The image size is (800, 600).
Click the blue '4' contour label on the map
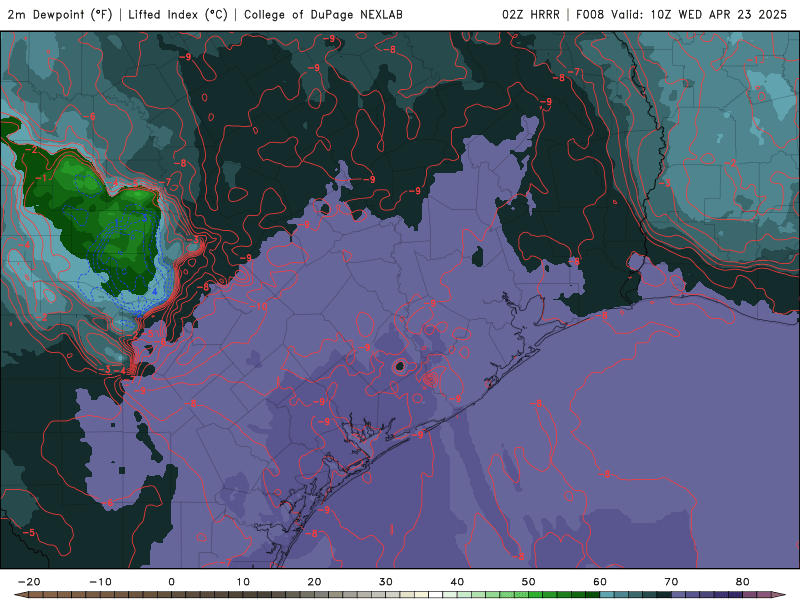tap(155, 292)
